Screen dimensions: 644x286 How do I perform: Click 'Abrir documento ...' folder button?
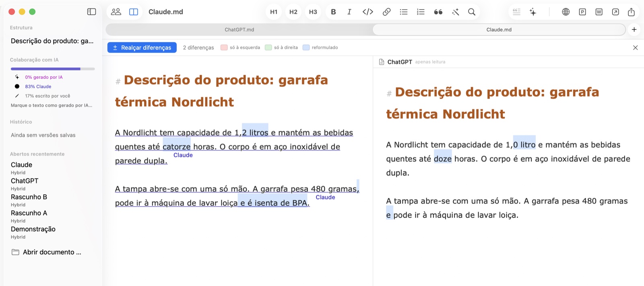(47, 252)
